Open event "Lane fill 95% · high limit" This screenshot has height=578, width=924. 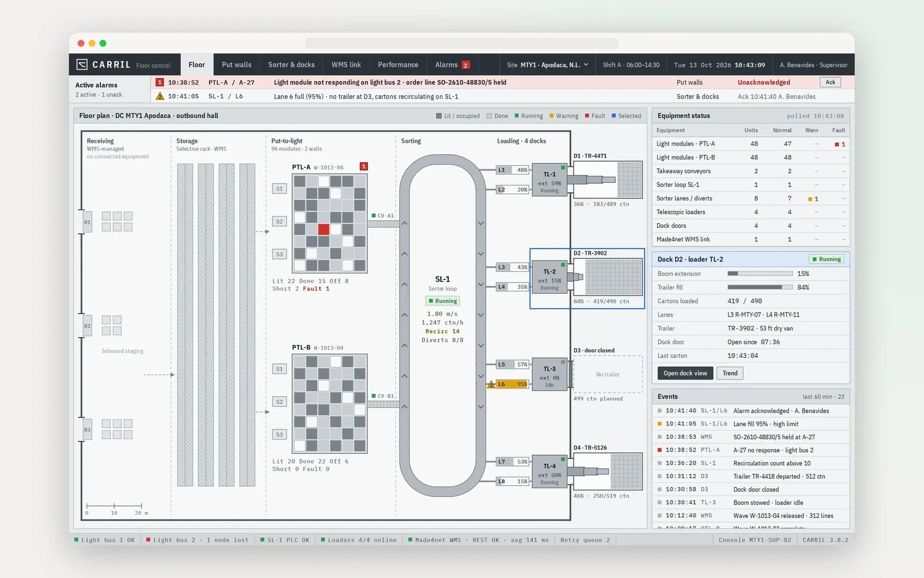pyautogui.click(x=751, y=424)
